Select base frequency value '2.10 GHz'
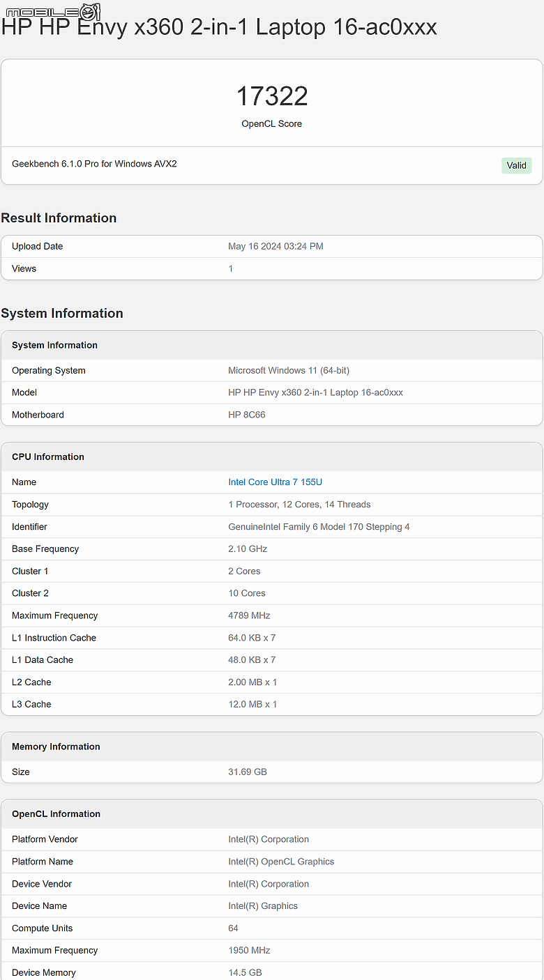The height and width of the screenshot is (980, 544). (248, 549)
